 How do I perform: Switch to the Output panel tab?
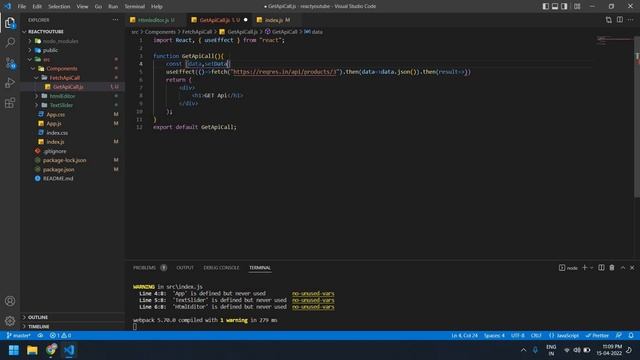185,268
